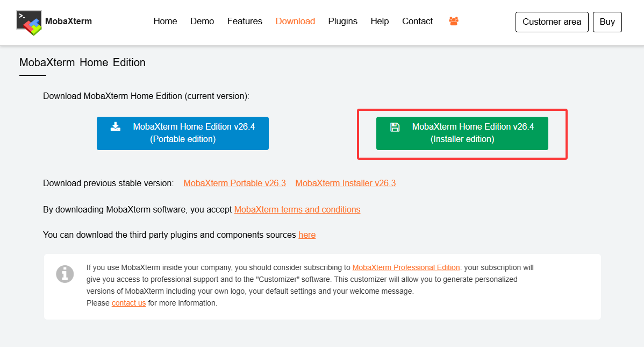644x347 pixels.
Task: Click the orange community people icon
Action: click(x=453, y=21)
